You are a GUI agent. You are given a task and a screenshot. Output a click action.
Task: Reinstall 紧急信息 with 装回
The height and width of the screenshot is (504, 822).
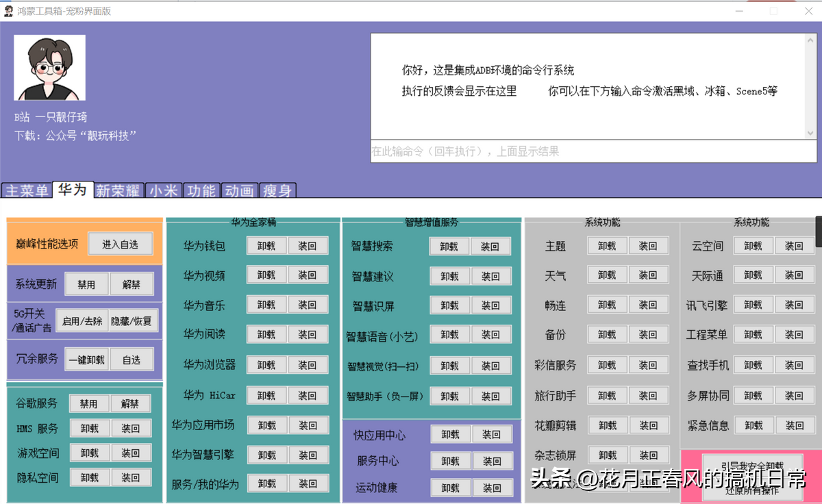[x=794, y=425]
